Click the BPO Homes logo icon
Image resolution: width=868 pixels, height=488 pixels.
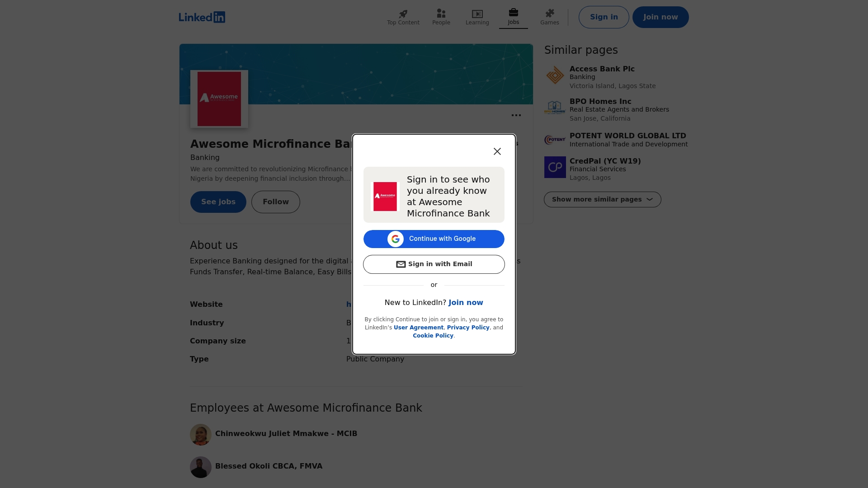coord(555,108)
